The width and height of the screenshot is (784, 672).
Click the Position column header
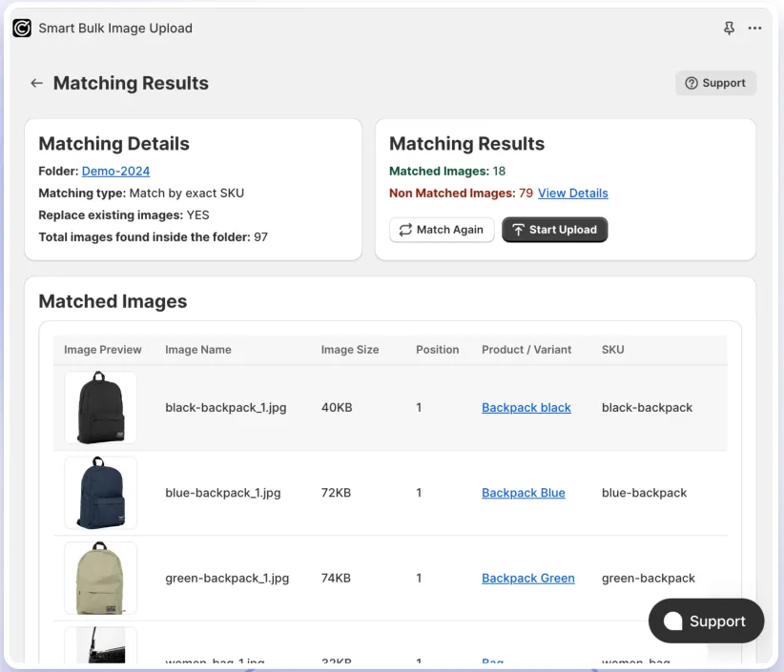pos(438,350)
